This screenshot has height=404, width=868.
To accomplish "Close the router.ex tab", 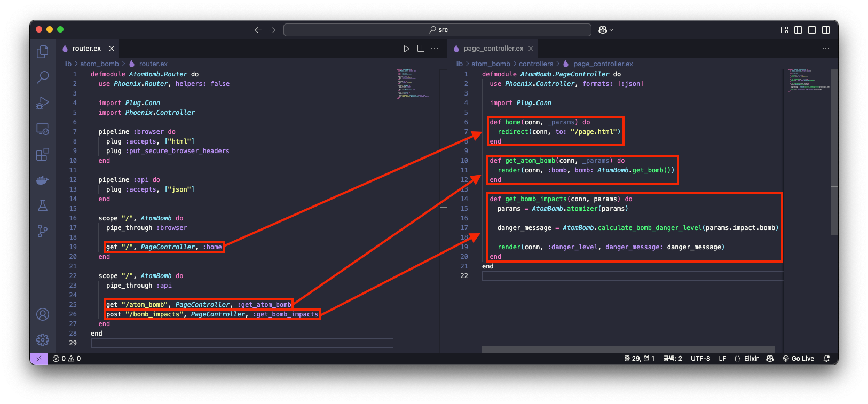I will pos(112,49).
